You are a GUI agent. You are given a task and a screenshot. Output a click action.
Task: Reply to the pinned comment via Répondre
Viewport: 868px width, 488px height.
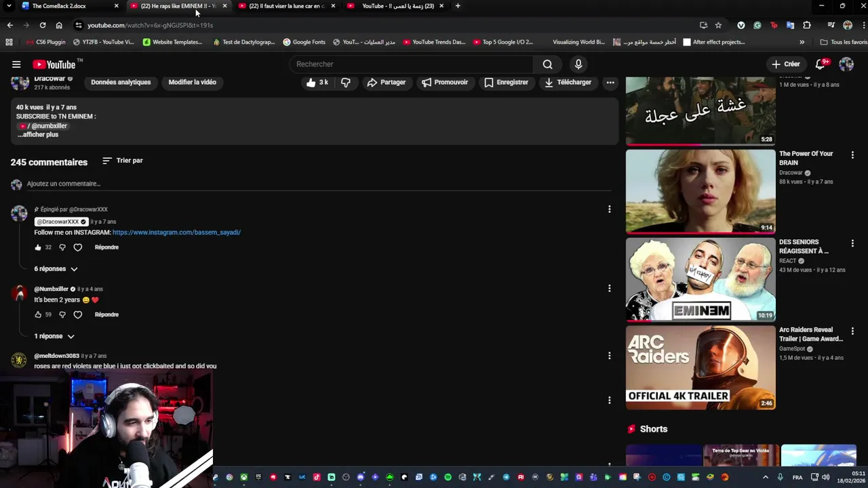tap(106, 247)
